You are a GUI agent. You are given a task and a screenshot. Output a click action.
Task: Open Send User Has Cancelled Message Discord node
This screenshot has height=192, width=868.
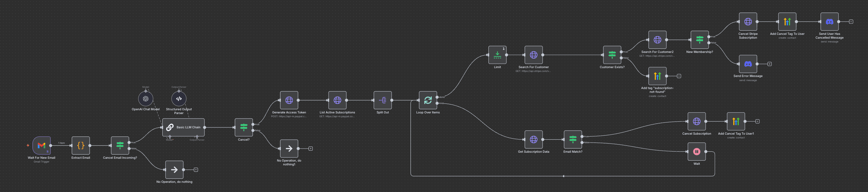829,22
